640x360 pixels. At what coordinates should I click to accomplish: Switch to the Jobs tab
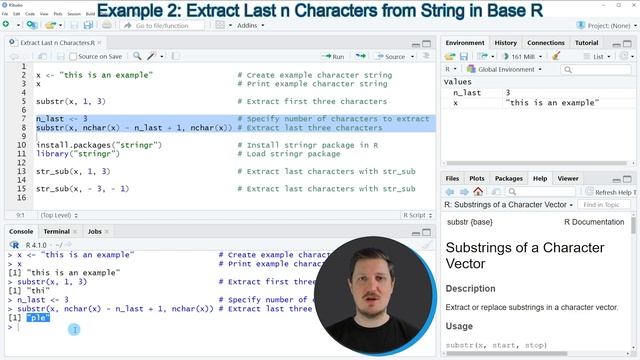click(95, 231)
